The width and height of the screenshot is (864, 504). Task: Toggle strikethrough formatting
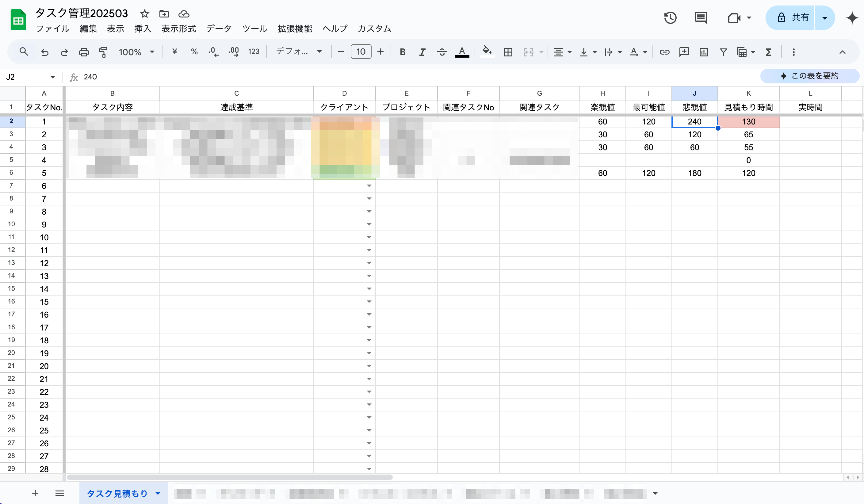tap(442, 52)
